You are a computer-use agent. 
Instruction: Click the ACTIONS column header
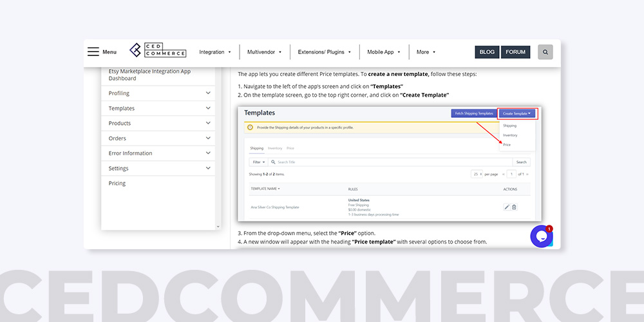(510, 189)
